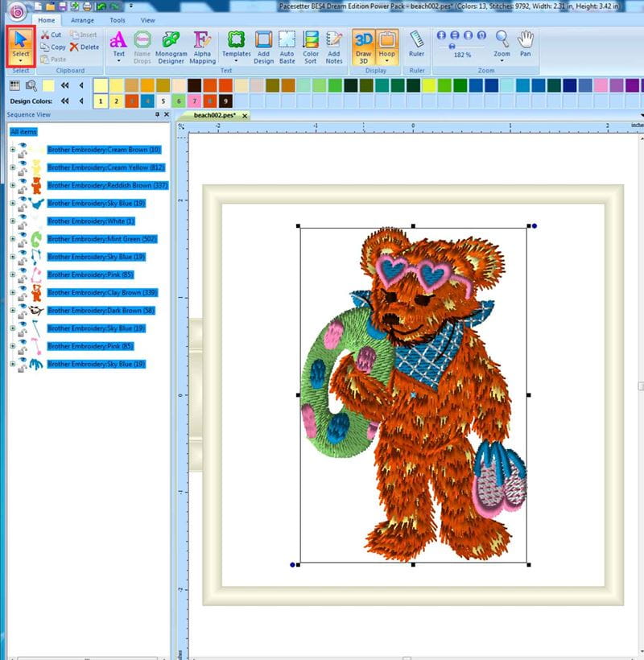This screenshot has height=660, width=644.
Task: Click the Insert button
Action: [84, 35]
